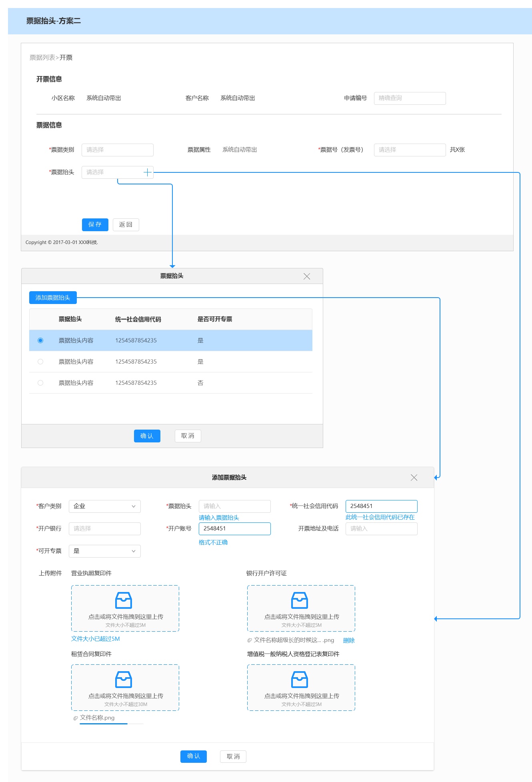This screenshot has width=532, height=782.
Task: Click the 申请编号 input field
Action: tap(410, 98)
